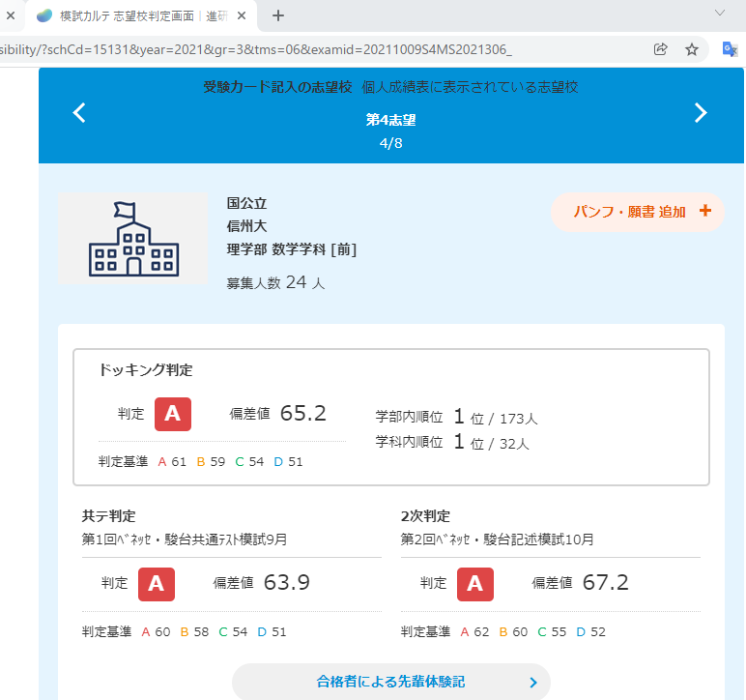Click 学部内順位 1 位 / 173人

pyautogui.click(x=457, y=417)
